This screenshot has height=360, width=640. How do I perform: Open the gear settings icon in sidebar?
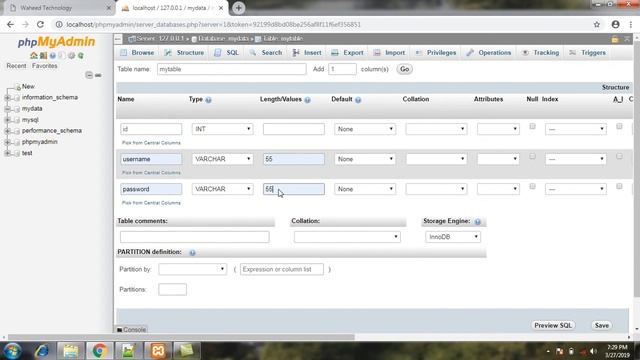(x=71, y=55)
